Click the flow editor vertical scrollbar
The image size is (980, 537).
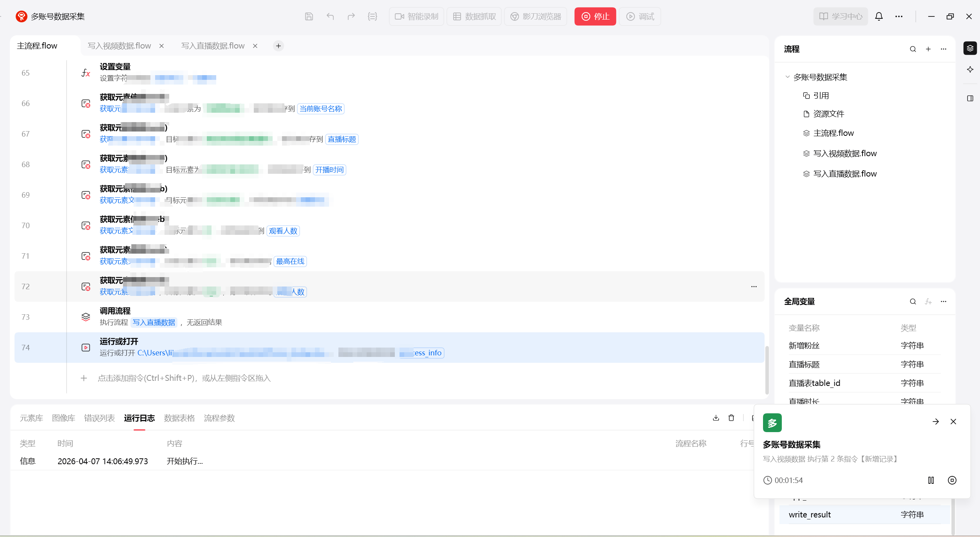(x=767, y=370)
